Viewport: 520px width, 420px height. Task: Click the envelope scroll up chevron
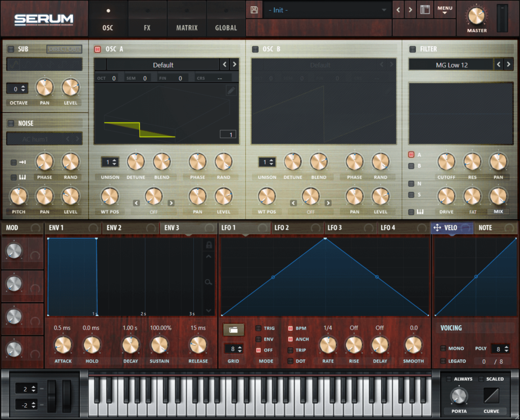tap(209, 257)
